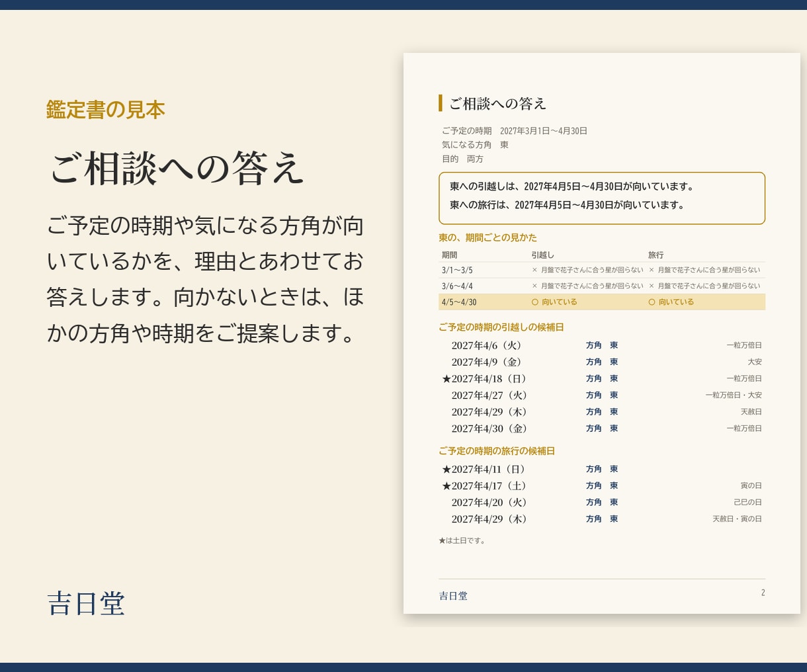Click 己巳の日 in the 4/20（火） row
This screenshot has height=672, width=807.
[x=747, y=502]
